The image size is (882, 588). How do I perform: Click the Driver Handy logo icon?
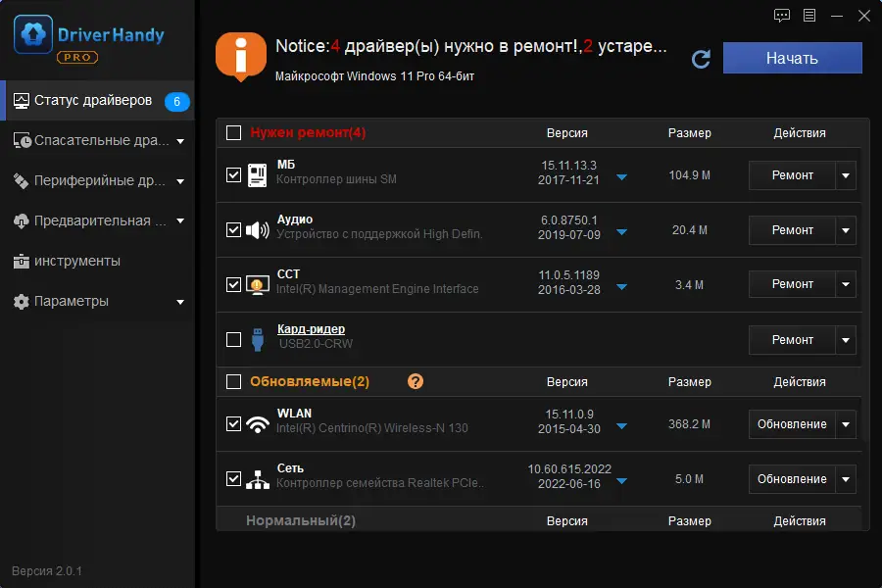tap(33, 34)
